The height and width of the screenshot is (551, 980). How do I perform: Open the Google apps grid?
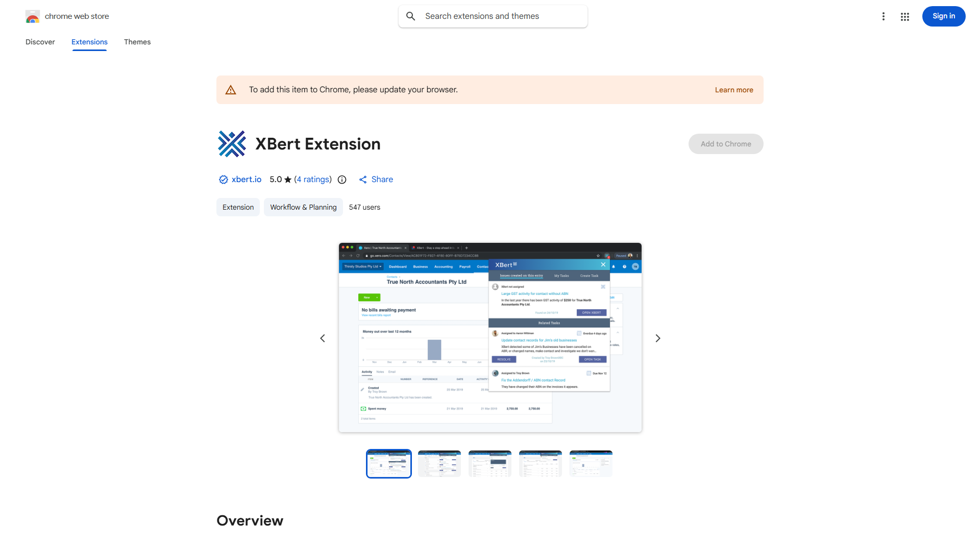(905, 16)
